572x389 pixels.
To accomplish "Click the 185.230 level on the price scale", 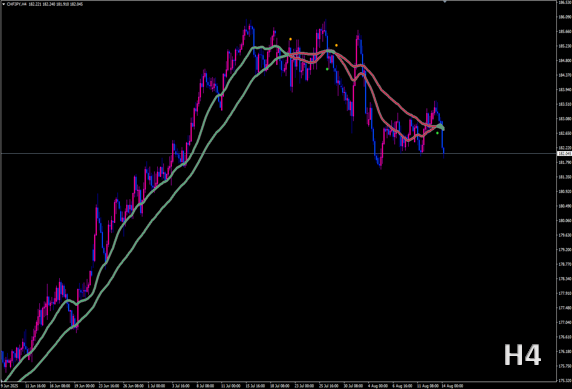I will click(x=565, y=46).
